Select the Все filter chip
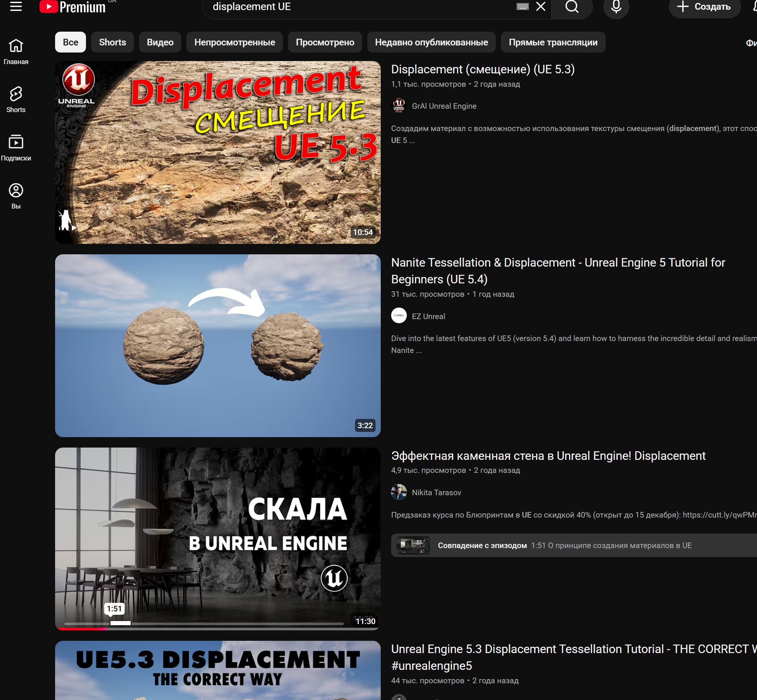 70,42
